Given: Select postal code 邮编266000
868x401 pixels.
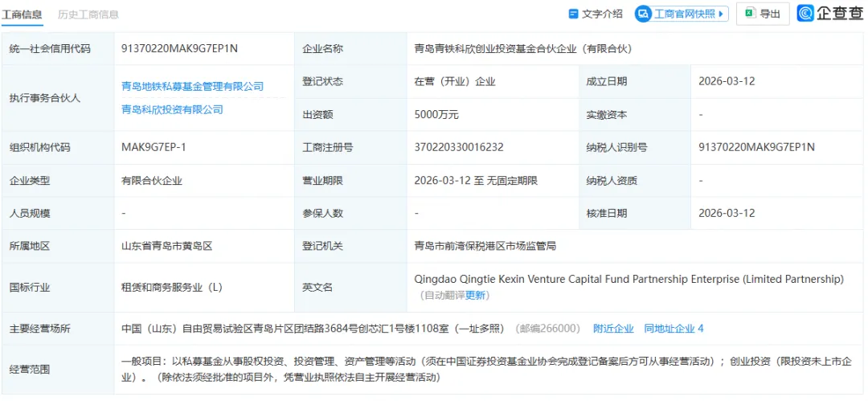Looking at the screenshot, I should (547, 329).
